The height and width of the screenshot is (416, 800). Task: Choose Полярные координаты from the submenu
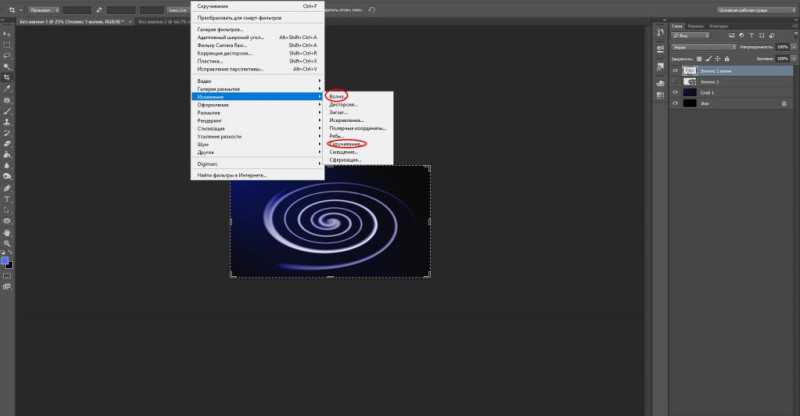point(357,128)
